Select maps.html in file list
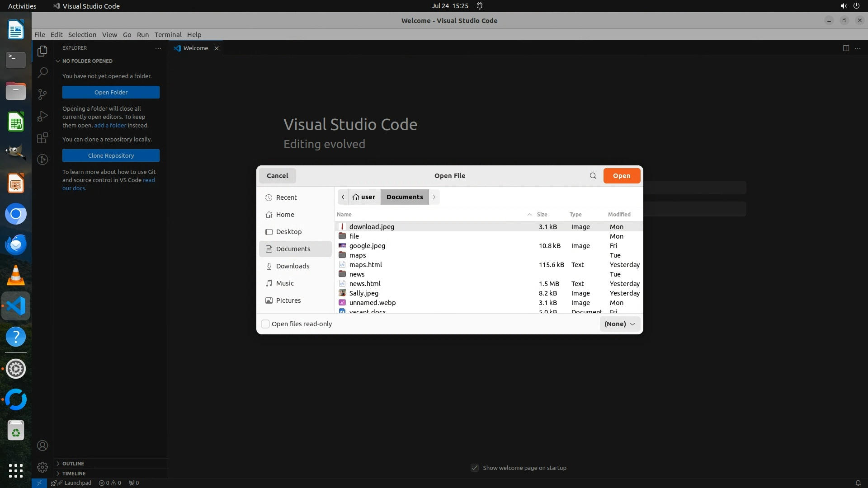Screen dimensions: 868x488 pos(365,265)
